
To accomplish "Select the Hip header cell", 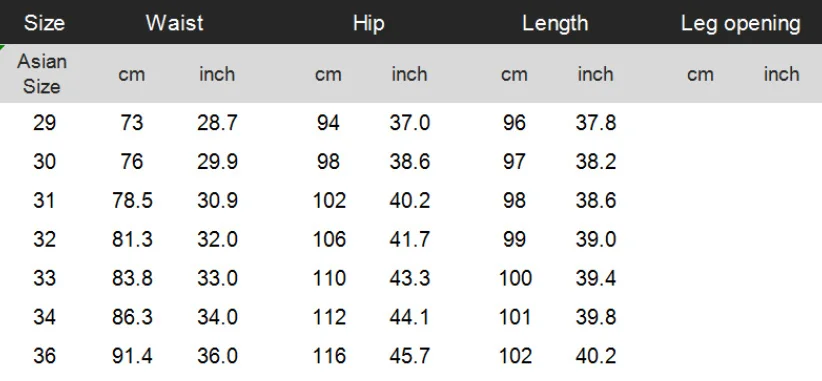I will (x=369, y=23).
